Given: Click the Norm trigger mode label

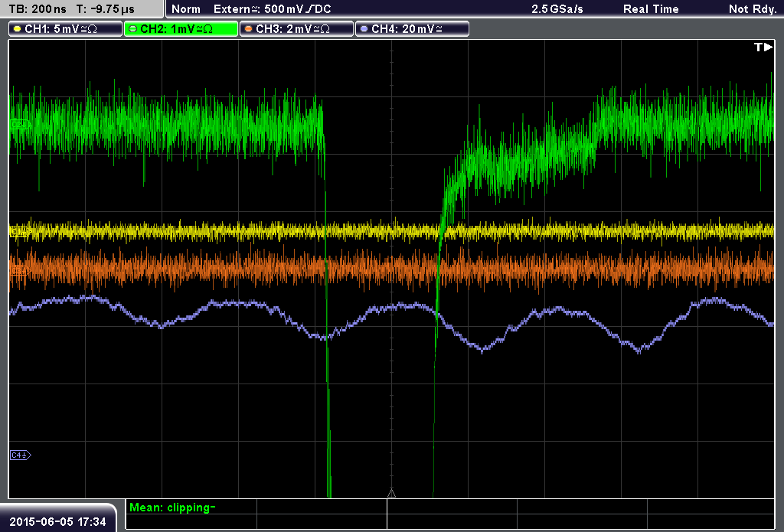Looking at the screenshot, I should coord(186,9).
